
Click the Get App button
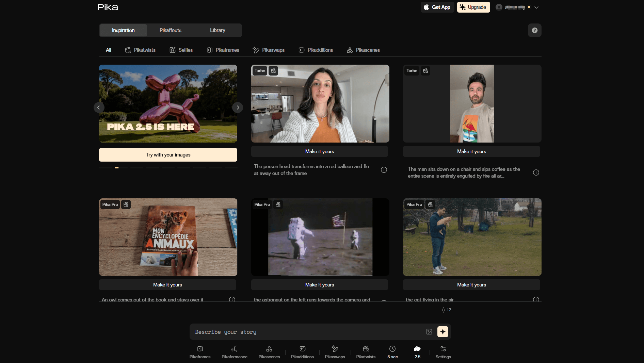click(x=437, y=7)
